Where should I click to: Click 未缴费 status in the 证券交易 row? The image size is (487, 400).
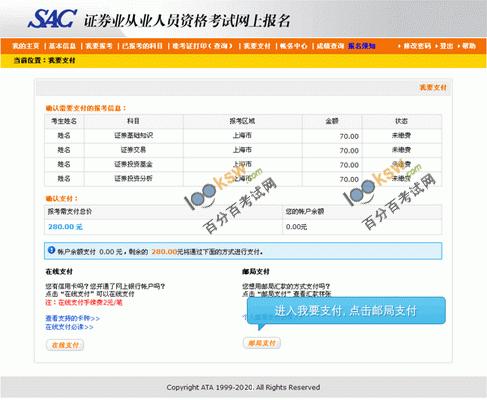401,150
